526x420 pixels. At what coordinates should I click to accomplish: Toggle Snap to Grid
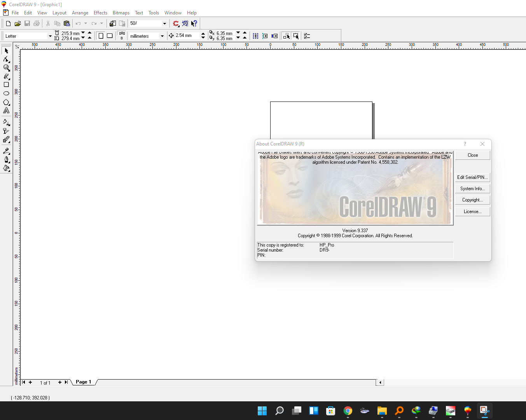[x=255, y=36]
